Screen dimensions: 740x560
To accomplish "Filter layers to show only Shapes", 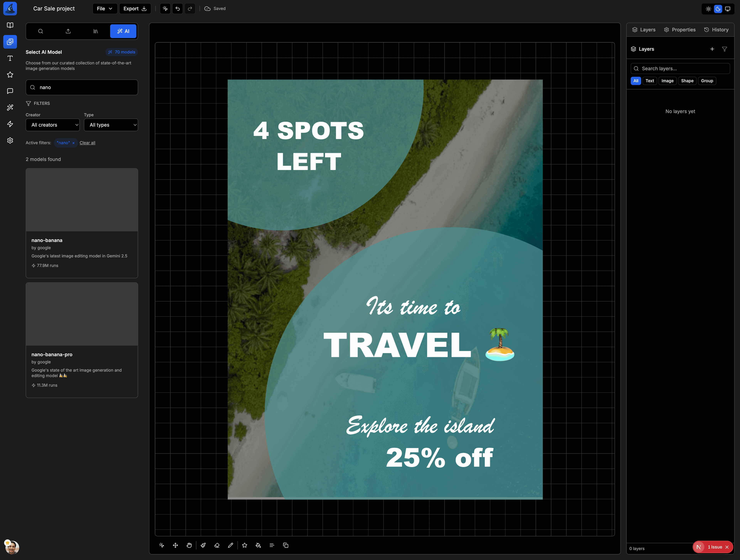I will tap(687, 81).
